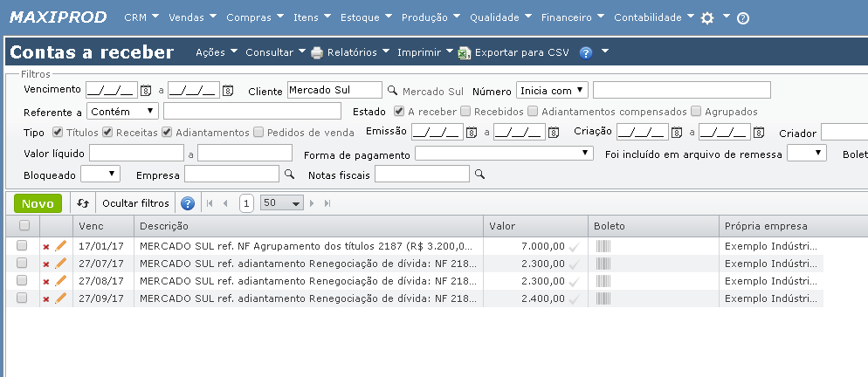Edit the 27/08/17 entry with pencil icon
The height and width of the screenshot is (377, 868).
[60, 281]
